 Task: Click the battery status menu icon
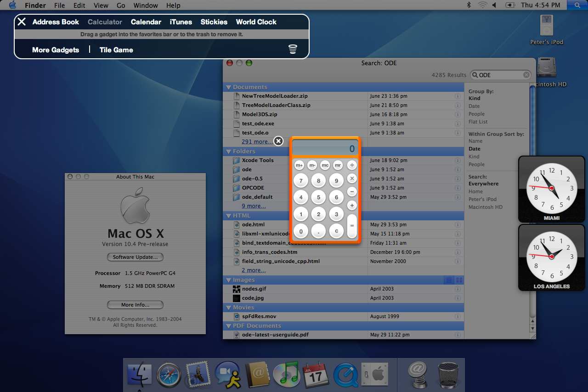pos(510,5)
